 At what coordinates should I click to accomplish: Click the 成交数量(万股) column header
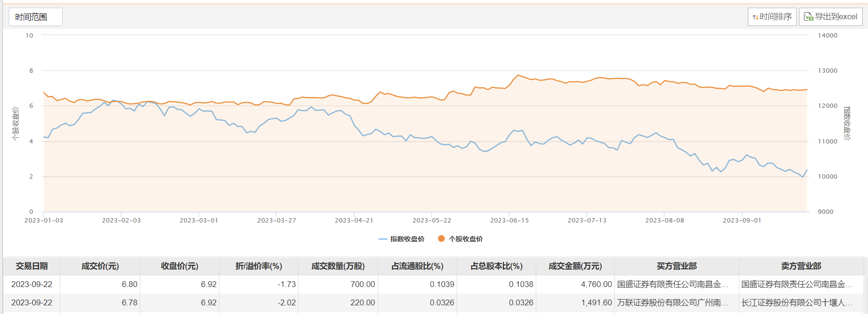pos(338,266)
